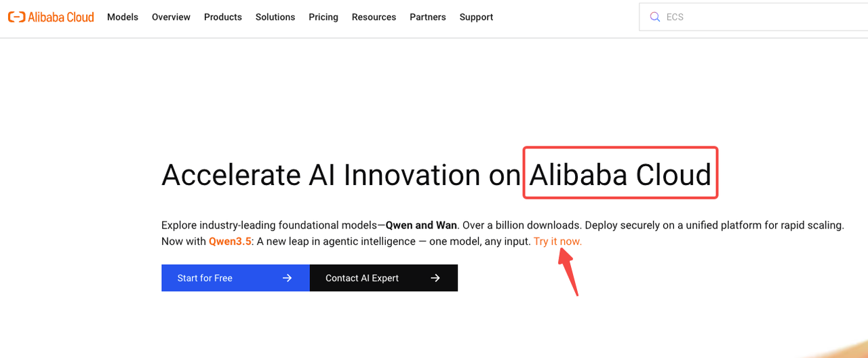
Task: Click the magnifier search icon
Action: point(654,17)
